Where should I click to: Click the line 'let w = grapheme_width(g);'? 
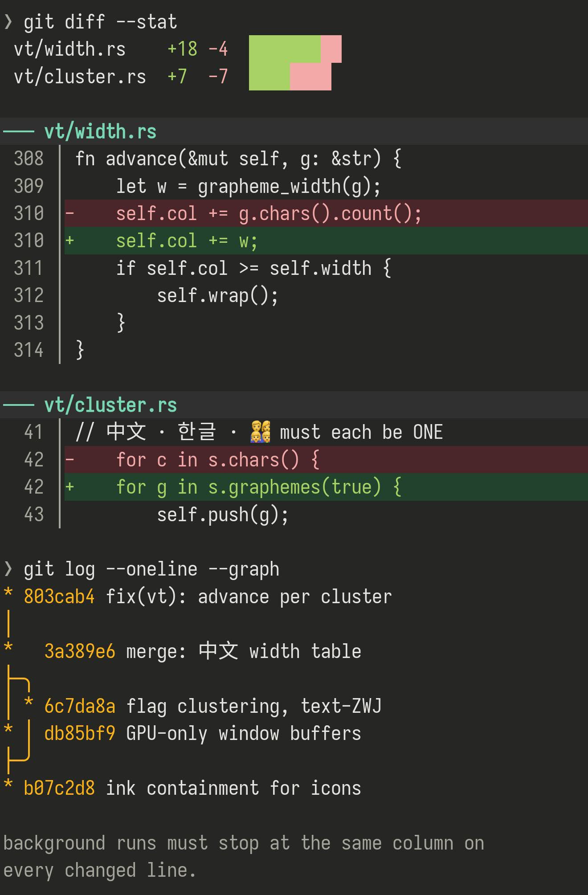(x=249, y=186)
